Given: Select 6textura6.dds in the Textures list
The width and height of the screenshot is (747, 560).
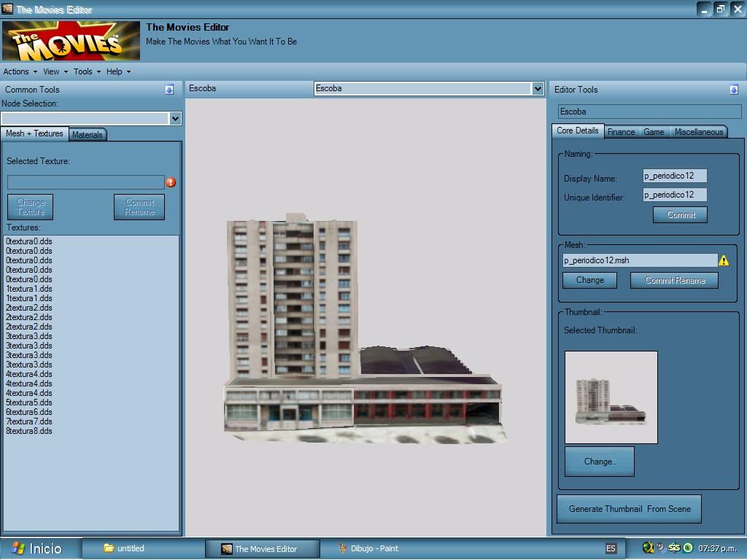Looking at the screenshot, I should pos(29,413).
